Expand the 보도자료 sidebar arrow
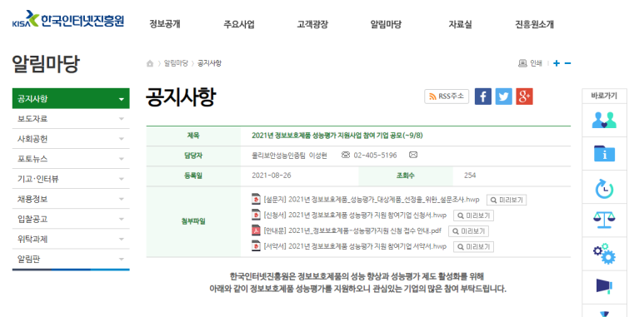The height and width of the screenshot is (317, 644). (121, 119)
